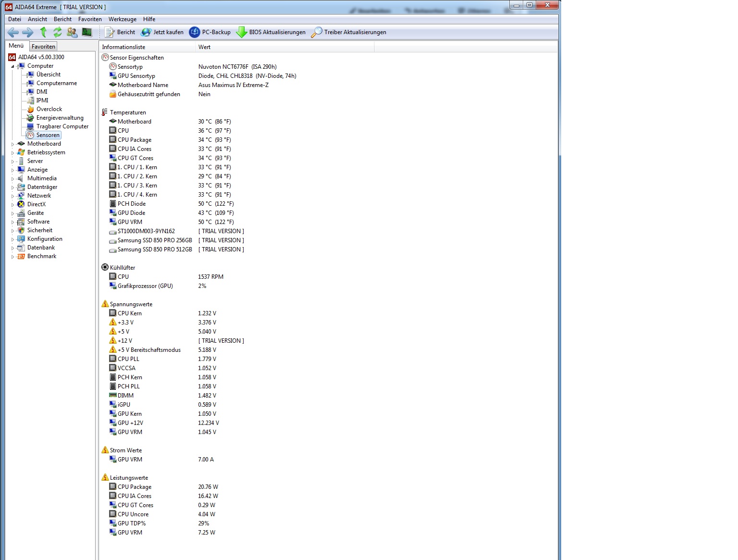Select Tragbarer Computer in the tree
Image resolution: width=738 pixels, height=560 pixels.
pos(62,126)
